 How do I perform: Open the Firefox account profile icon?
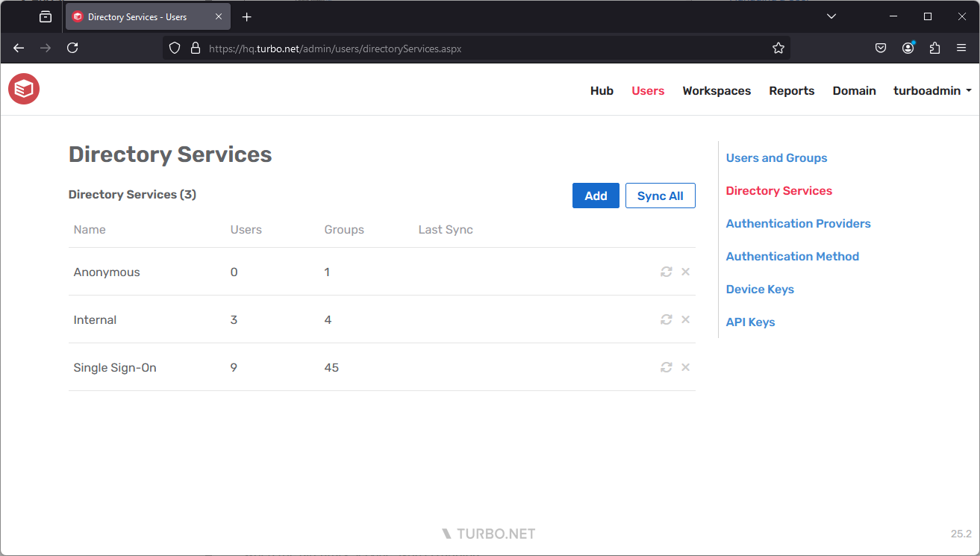908,47
